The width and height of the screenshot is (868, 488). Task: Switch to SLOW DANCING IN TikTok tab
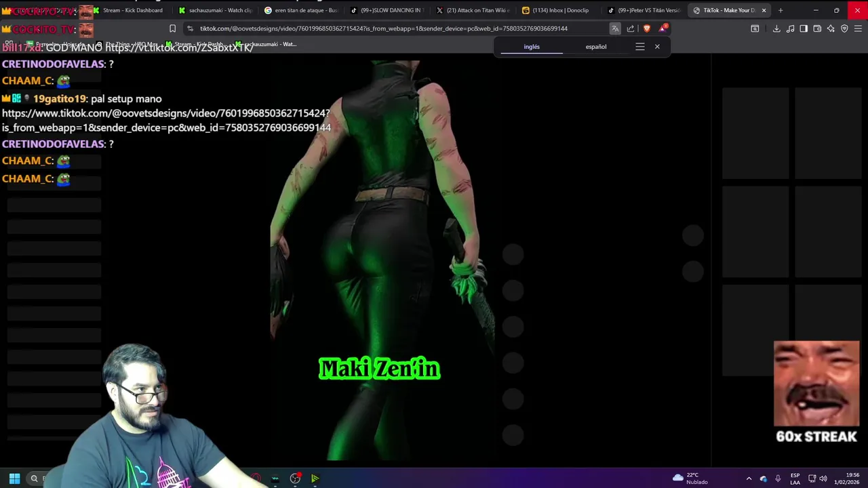[387, 10]
